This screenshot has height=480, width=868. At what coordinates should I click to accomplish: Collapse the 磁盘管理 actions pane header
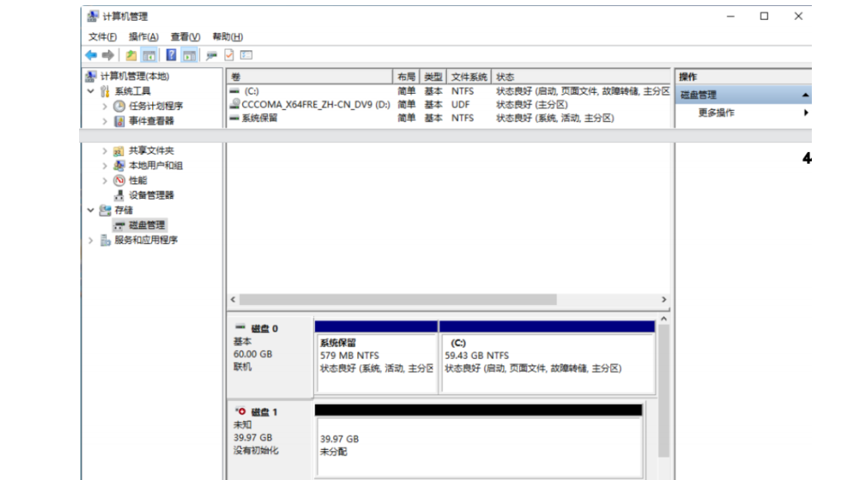804,94
